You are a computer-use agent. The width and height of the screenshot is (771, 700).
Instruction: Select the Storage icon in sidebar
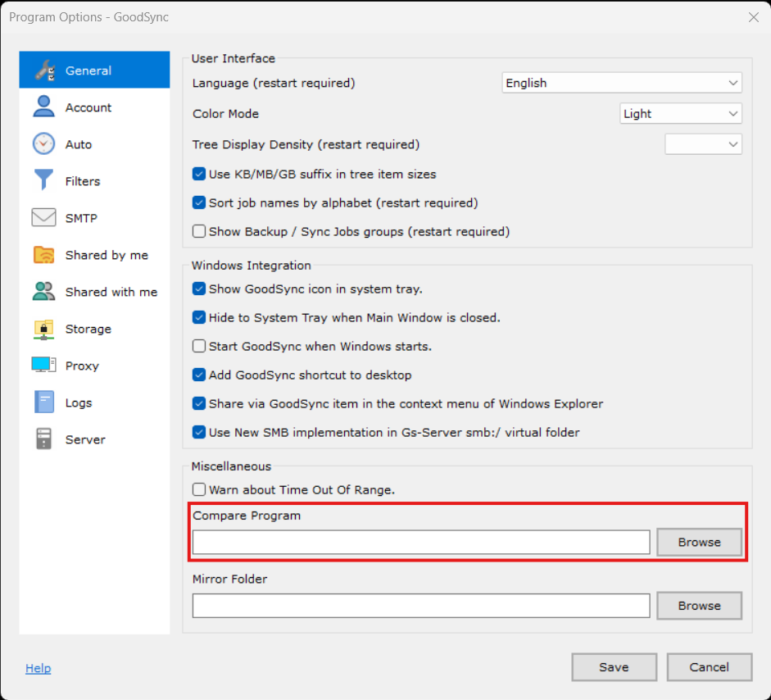tap(43, 329)
